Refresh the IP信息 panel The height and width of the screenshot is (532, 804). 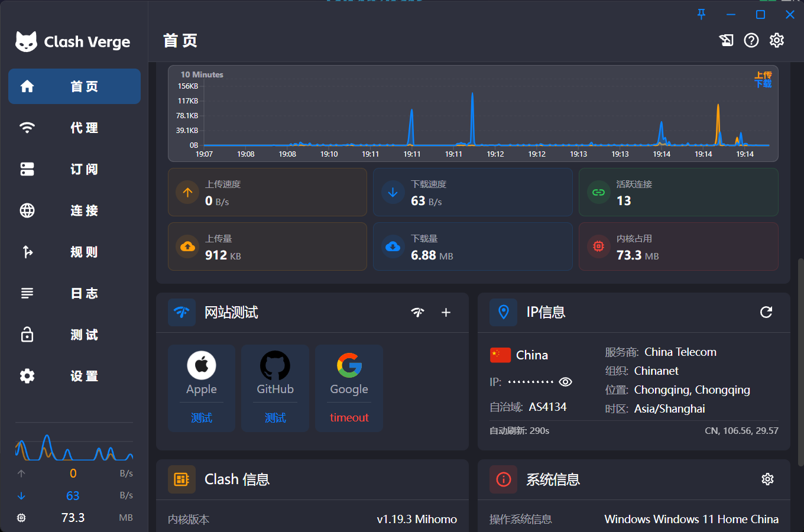pos(766,312)
